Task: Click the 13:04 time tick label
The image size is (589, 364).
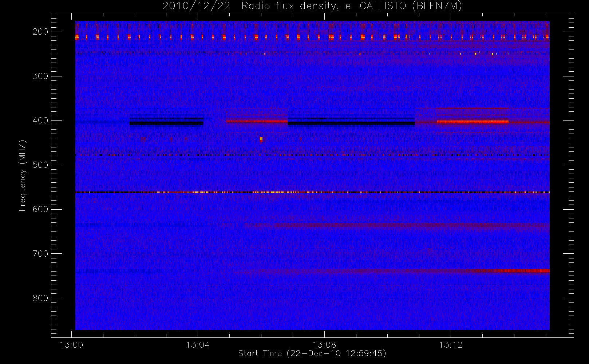Action: (x=198, y=345)
